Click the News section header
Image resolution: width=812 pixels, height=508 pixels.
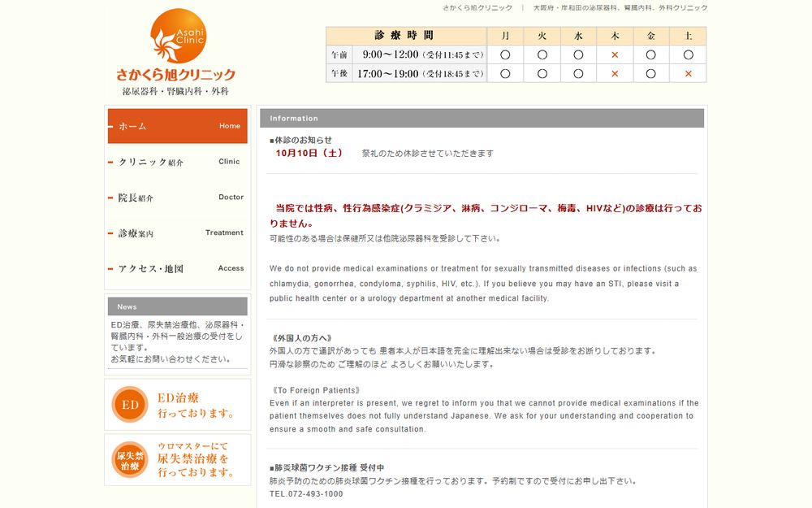click(x=178, y=306)
